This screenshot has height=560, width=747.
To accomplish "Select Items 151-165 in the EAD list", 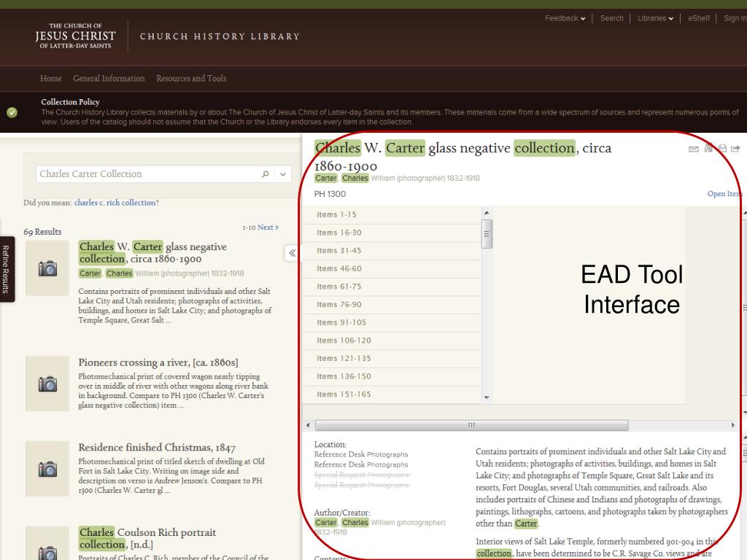I will 392,394.
